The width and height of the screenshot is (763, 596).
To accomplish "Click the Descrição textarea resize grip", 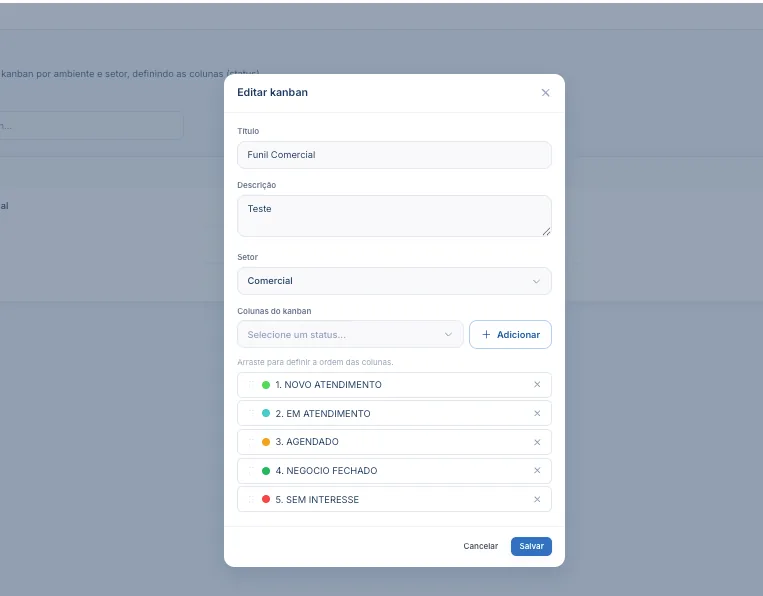I will 546,232.
